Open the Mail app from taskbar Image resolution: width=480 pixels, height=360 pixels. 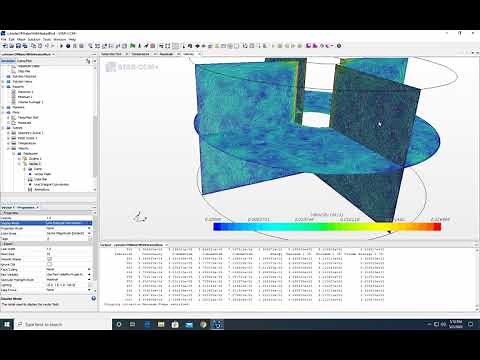click(189, 324)
